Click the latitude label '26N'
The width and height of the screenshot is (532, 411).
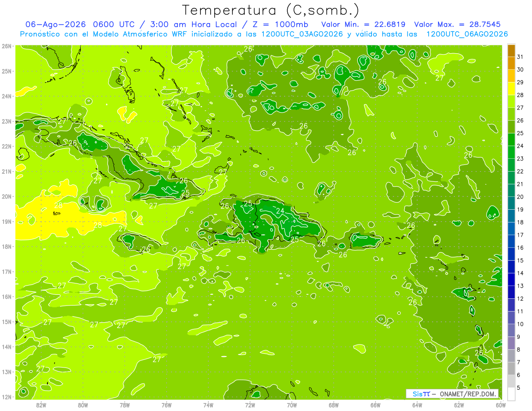pyautogui.click(x=7, y=46)
